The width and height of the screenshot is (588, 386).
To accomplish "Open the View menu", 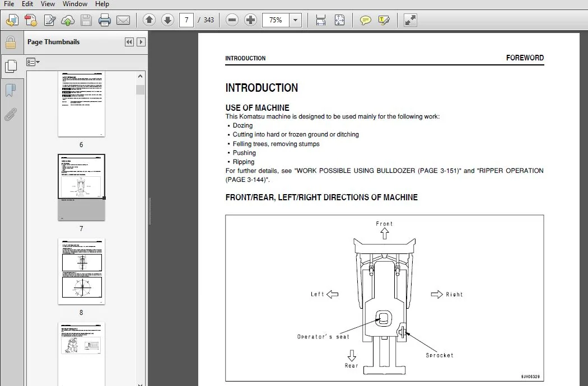I will 48,4.
